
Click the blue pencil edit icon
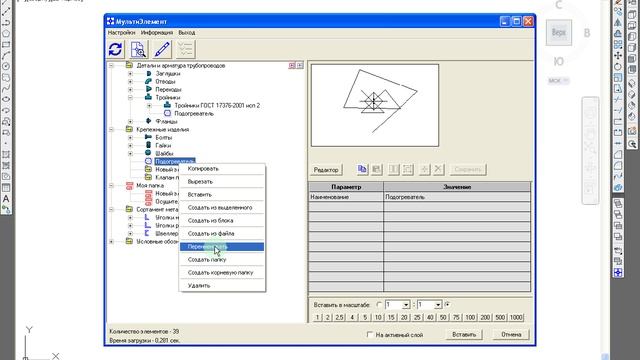coord(162,49)
